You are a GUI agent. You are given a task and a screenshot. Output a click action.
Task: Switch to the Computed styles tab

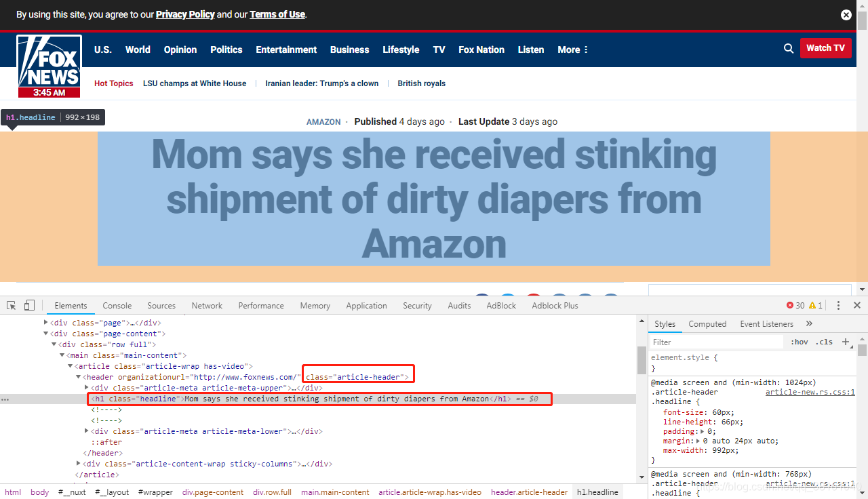pos(707,324)
